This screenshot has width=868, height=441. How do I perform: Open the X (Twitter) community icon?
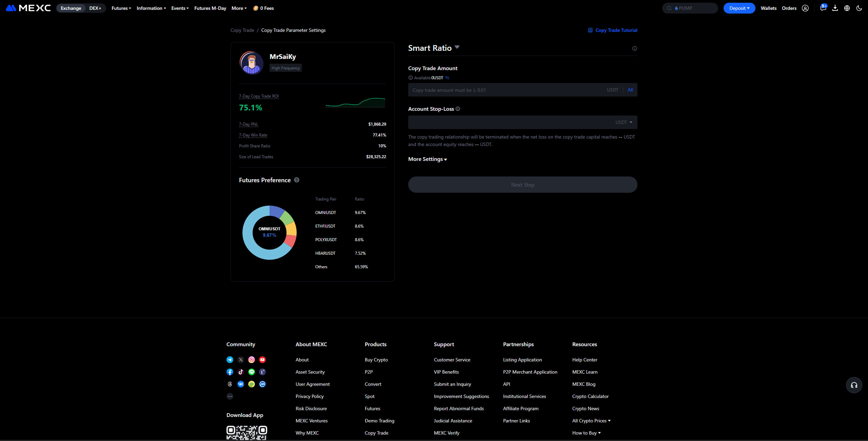(x=241, y=360)
